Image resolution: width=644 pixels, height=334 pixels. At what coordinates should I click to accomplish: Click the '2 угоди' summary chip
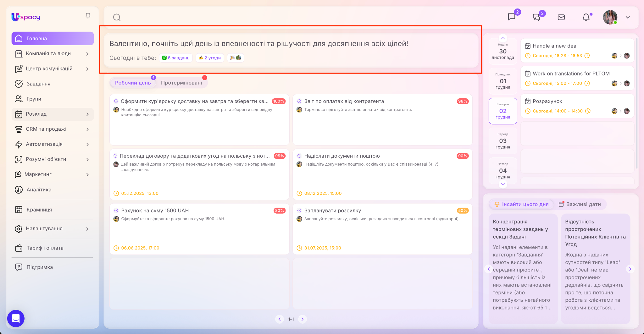[210, 58]
